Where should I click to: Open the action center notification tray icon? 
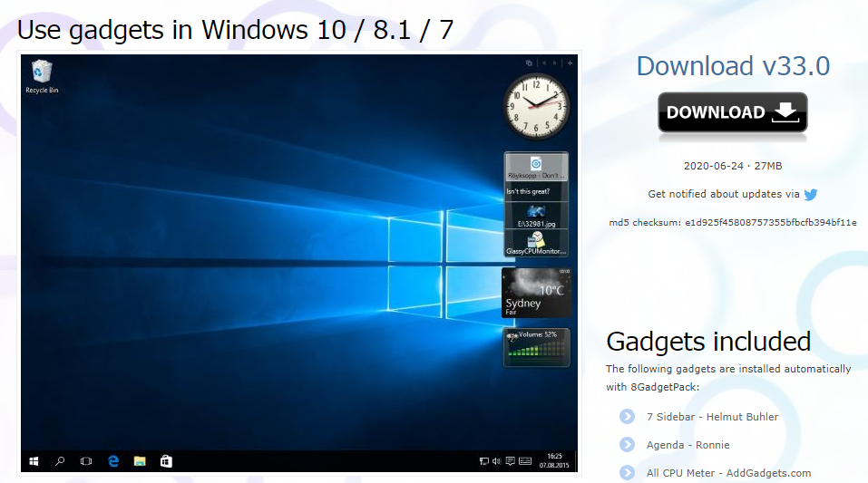[x=511, y=461]
